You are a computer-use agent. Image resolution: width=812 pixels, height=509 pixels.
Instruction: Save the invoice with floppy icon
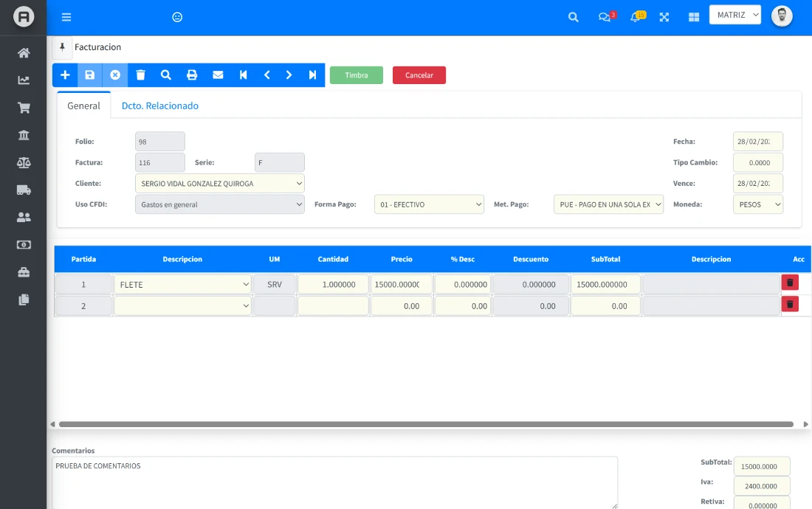[89, 75]
